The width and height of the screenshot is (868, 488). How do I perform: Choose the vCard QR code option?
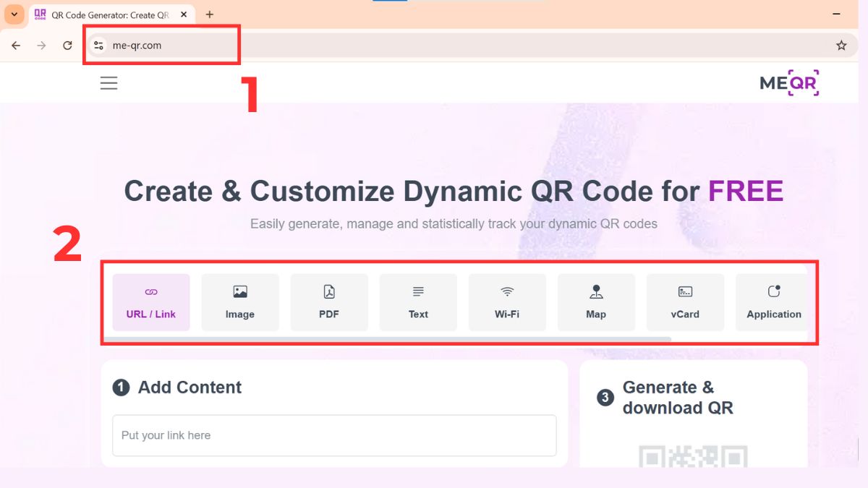click(x=685, y=301)
